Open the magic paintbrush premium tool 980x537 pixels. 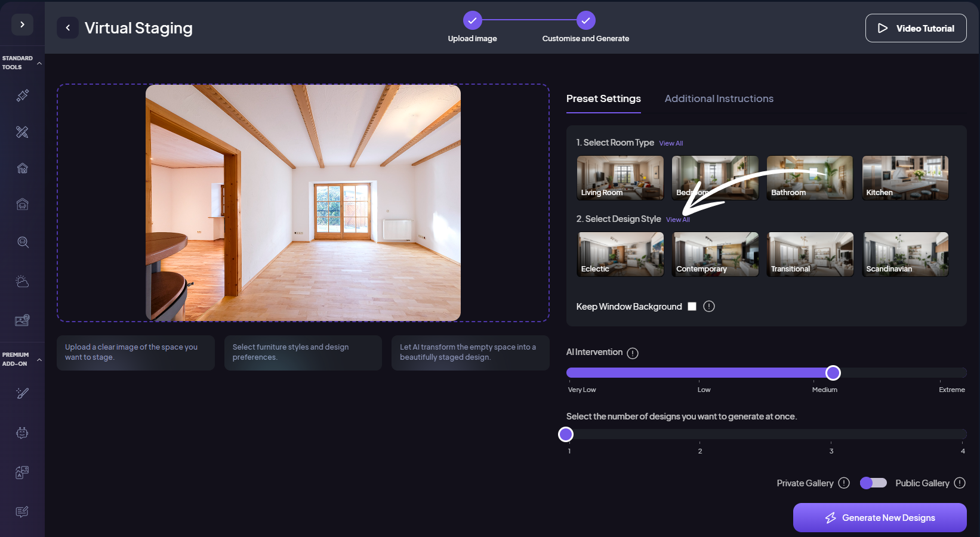(22, 393)
